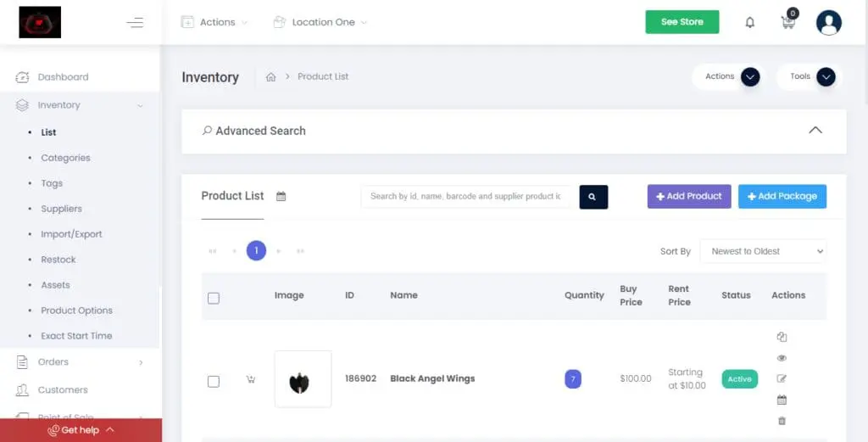Go to last page pagination arrow
The width and height of the screenshot is (868, 442).
[301, 251]
